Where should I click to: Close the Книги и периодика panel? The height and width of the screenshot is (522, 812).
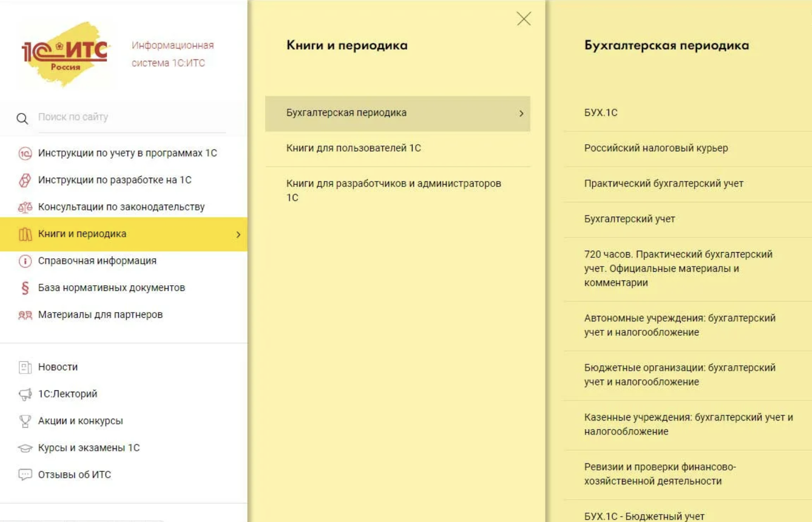[523, 19]
